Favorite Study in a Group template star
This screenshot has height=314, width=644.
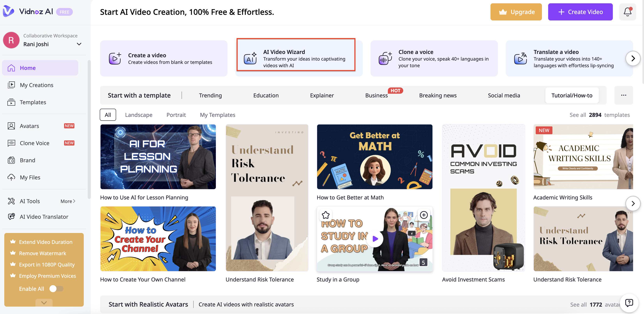coord(326,215)
